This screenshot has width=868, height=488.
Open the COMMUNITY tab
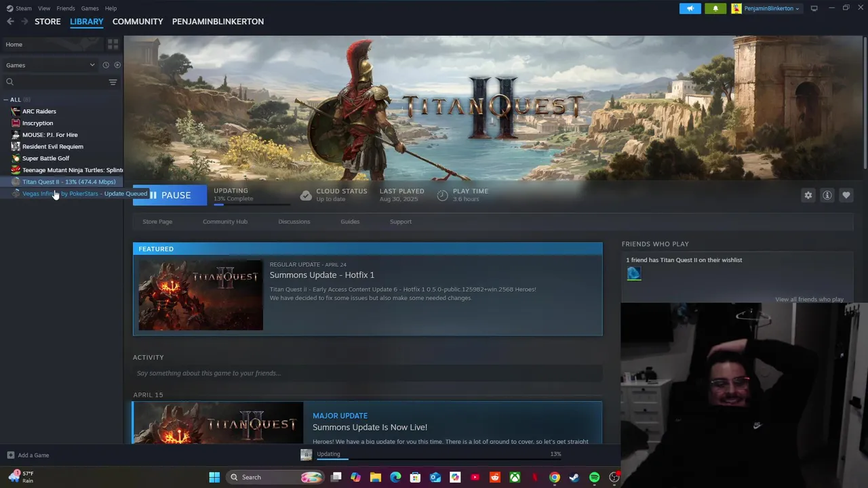tap(138, 22)
